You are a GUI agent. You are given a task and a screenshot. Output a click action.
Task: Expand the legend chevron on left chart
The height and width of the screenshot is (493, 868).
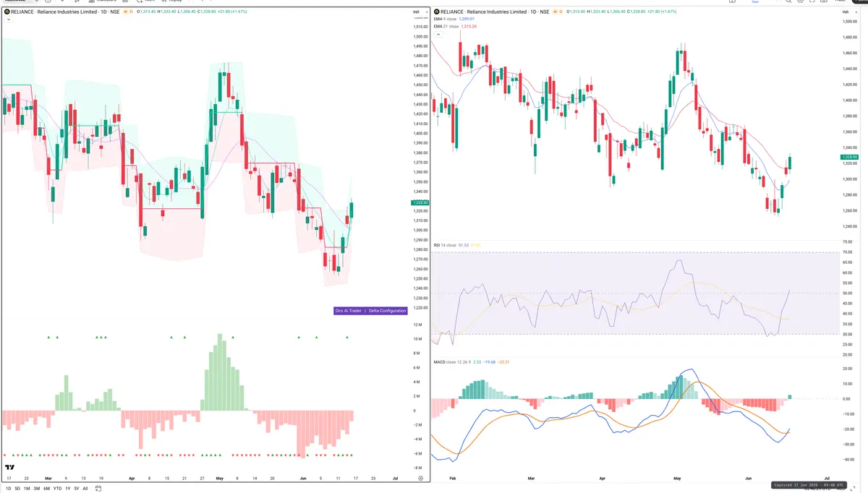tap(8, 20)
